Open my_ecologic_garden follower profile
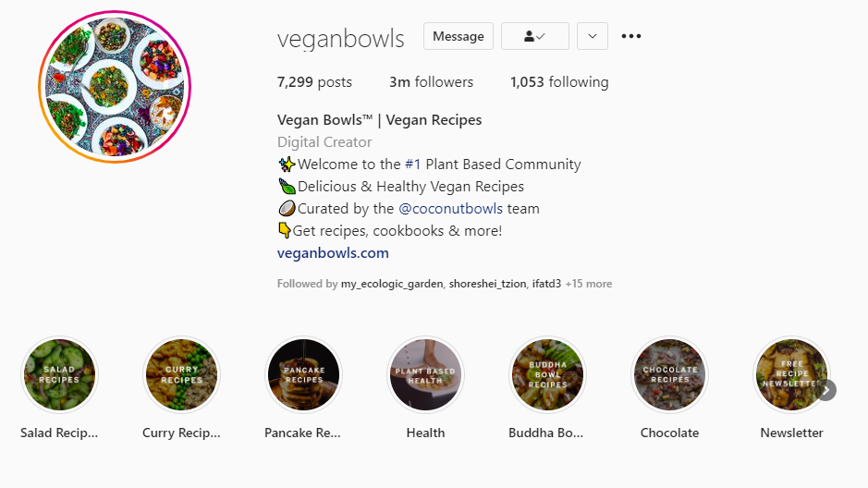 click(x=392, y=284)
